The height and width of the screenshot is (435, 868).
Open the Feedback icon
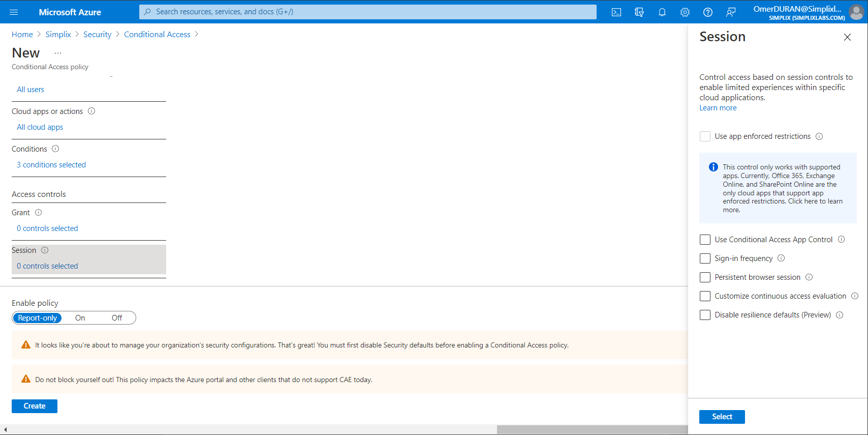point(731,12)
